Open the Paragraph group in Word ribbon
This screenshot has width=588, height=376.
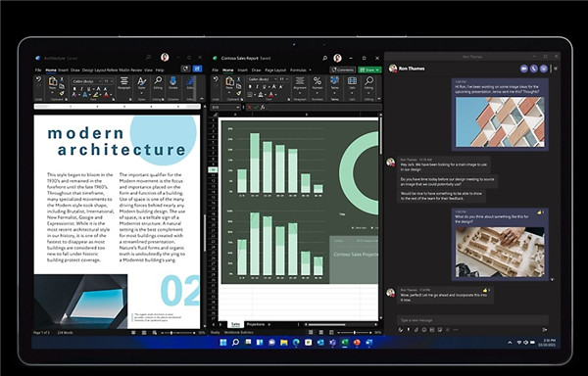123,83
